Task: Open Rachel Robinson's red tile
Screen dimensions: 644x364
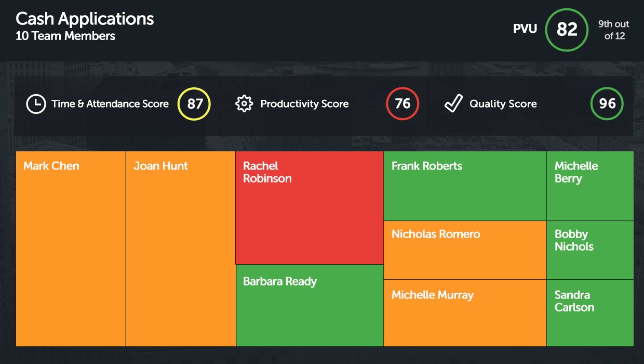Action: (x=310, y=208)
